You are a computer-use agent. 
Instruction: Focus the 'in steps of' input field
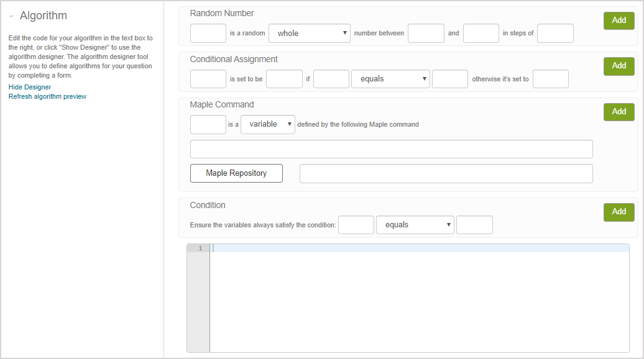tap(554, 34)
